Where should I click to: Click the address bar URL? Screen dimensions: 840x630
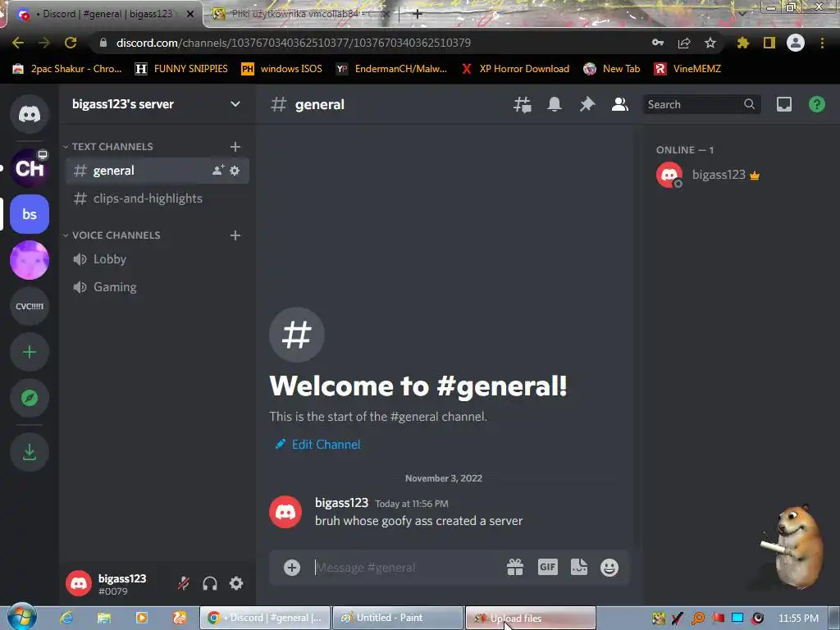coord(293,43)
